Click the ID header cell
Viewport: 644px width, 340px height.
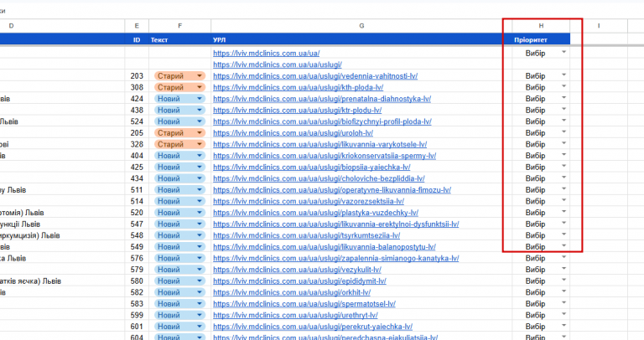pyautogui.click(x=137, y=40)
